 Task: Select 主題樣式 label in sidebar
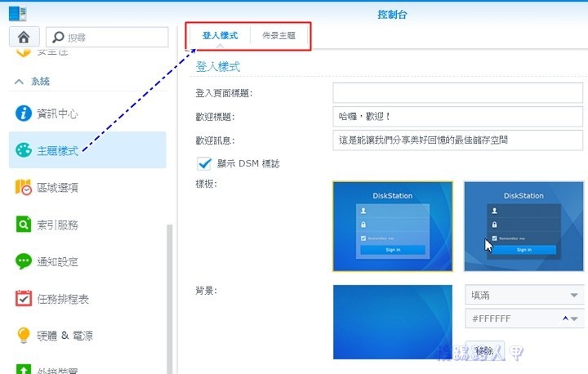pyautogui.click(x=57, y=151)
